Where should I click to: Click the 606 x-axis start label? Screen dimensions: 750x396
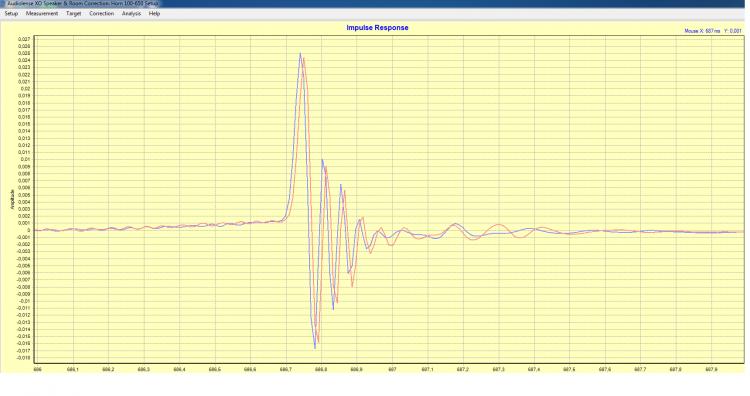click(x=38, y=369)
